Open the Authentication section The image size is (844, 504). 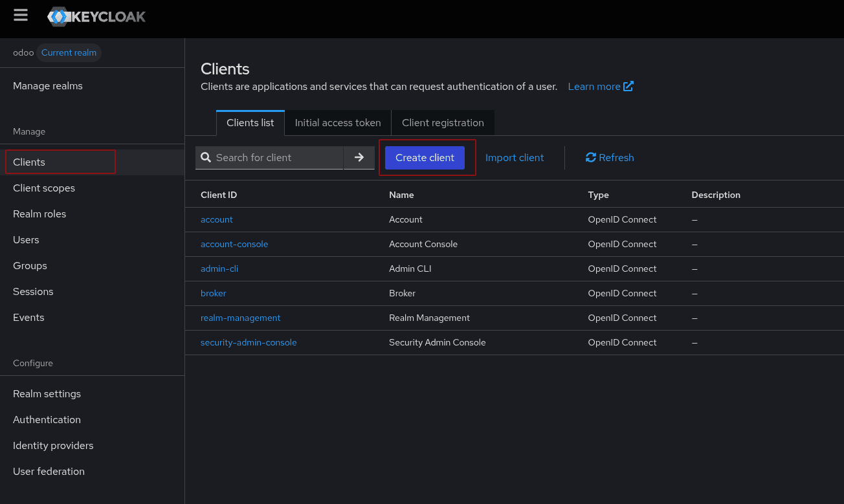[x=47, y=419]
